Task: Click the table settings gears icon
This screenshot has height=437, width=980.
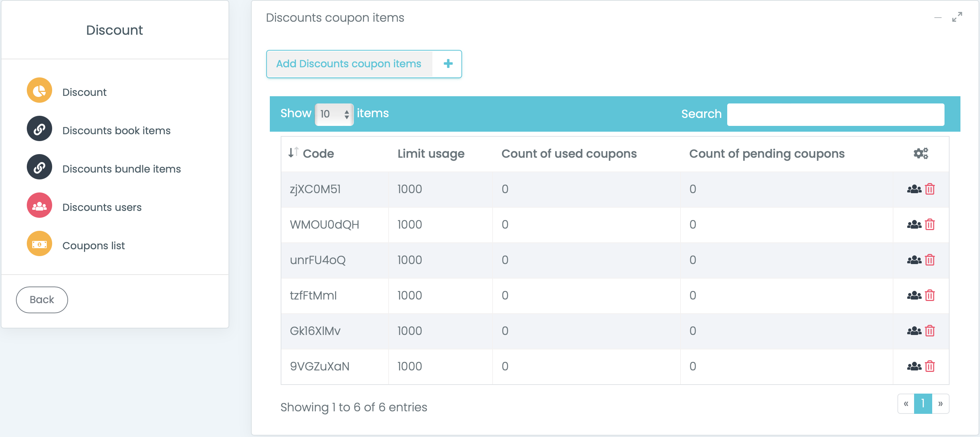Action: (920, 153)
